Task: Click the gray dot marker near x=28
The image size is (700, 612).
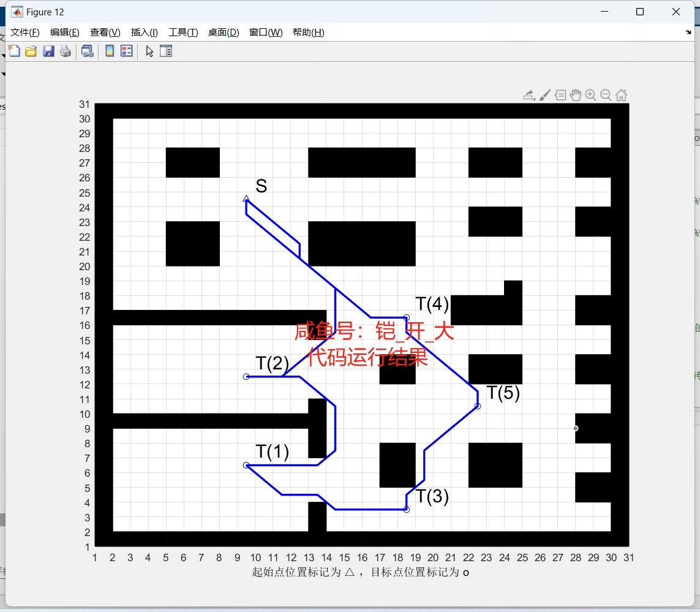Action: [x=576, y=428]
